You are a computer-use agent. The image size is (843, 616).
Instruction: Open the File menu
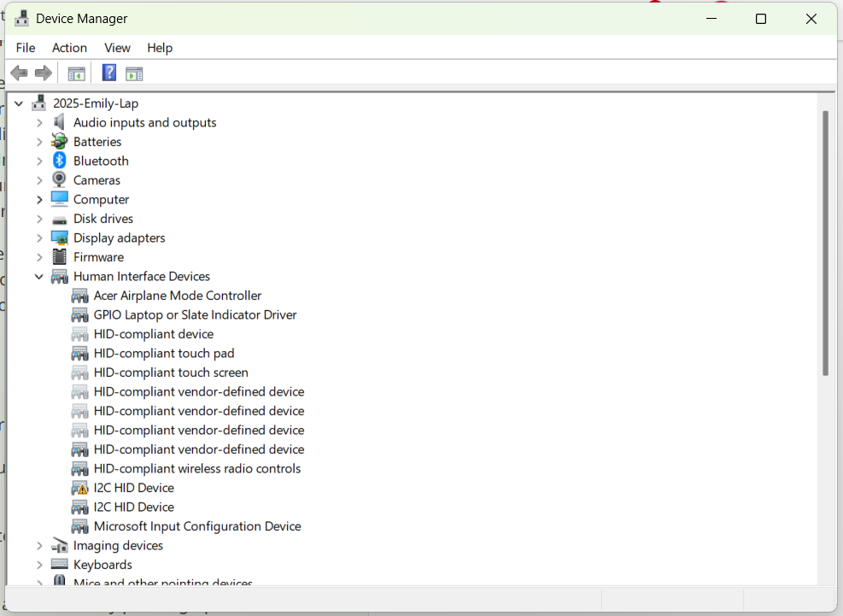coord(26,48)
